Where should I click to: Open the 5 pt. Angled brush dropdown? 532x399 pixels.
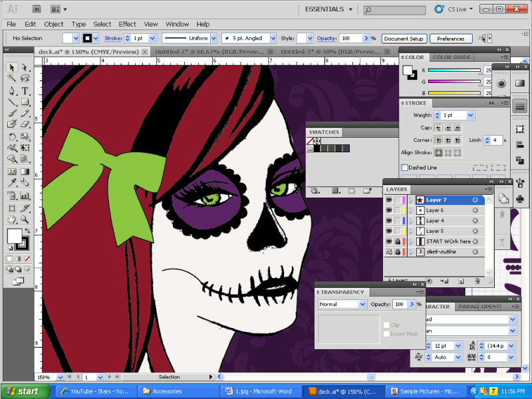(273, 39)
